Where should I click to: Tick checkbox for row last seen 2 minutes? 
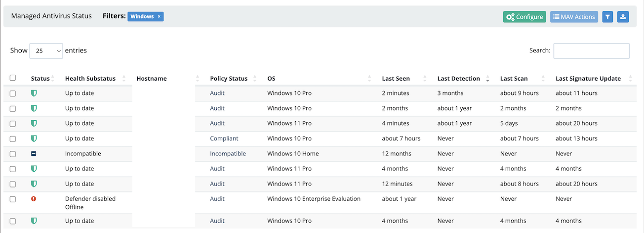pos(13,93)
